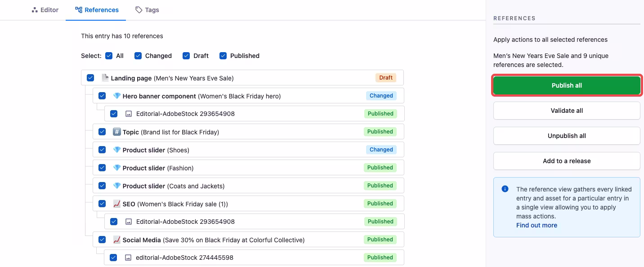The width and height of the screenshot is (644, 267).
Task: Click the diamond icon of Product slider (Fashion)
Action: tap(117, 168)
